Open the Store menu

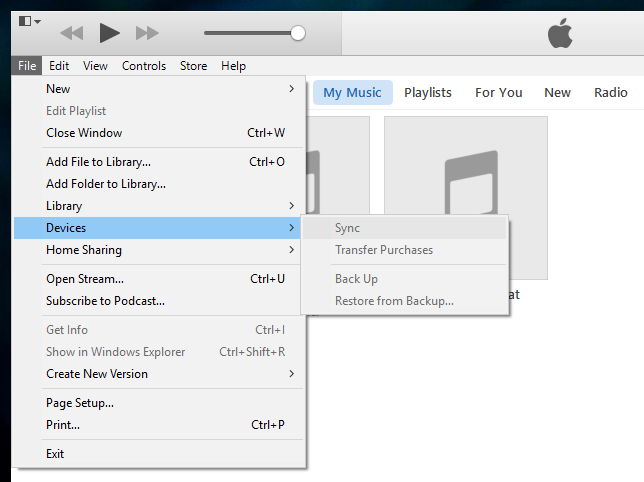[x=193, y=66]
